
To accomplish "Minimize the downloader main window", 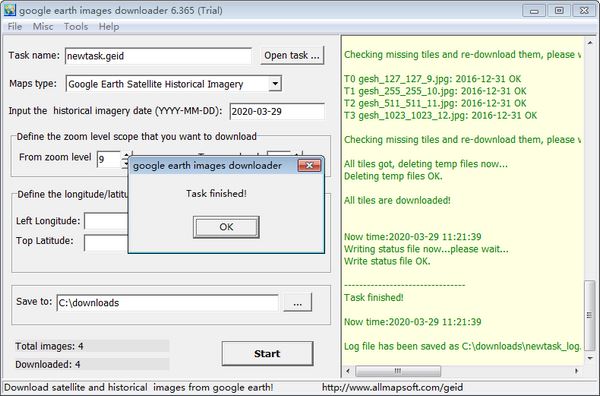I will click(x=534, y=11).
